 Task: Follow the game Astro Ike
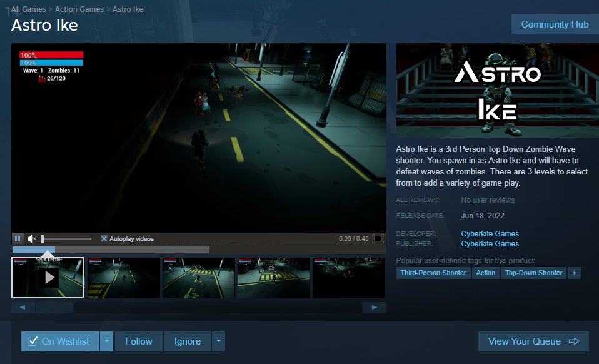pyautogui.click(x=139, y=341)
